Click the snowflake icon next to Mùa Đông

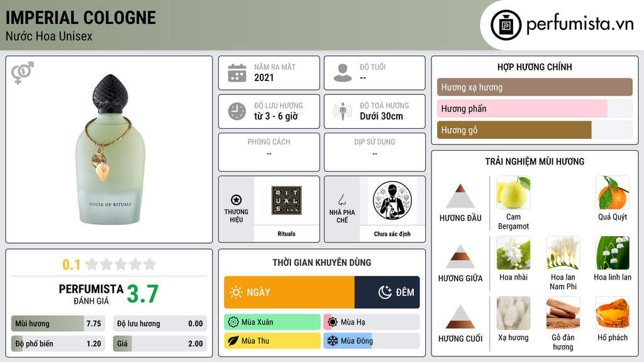click(x=333, y=341)
